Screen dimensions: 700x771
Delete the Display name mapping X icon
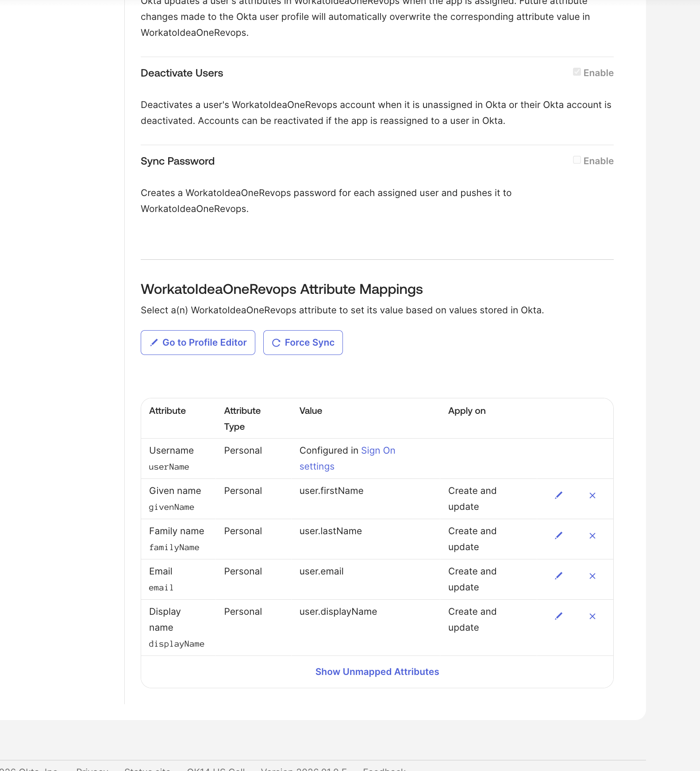(592, 616)
